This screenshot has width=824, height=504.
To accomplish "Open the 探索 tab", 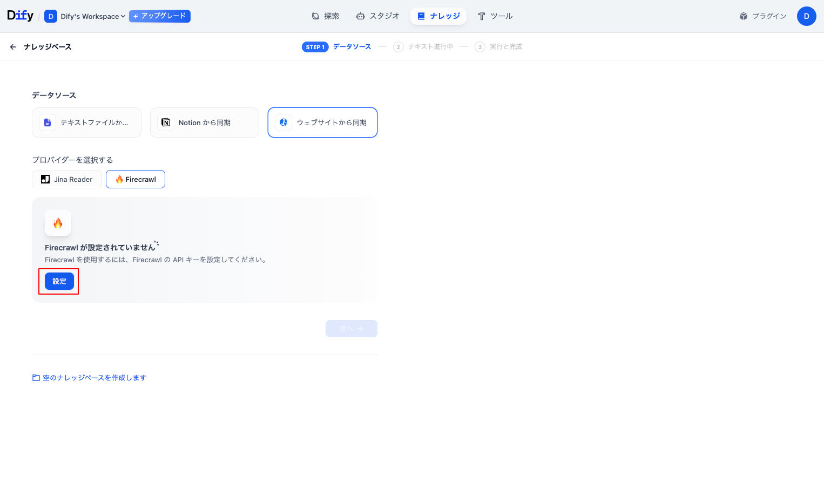I will [326, 16].
